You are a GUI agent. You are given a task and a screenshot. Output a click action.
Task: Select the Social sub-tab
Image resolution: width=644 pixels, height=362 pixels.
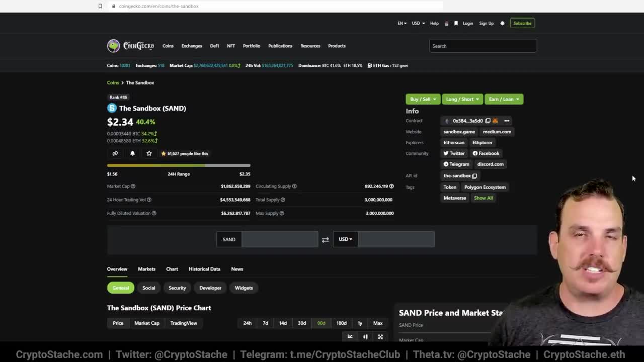(148, 288)
